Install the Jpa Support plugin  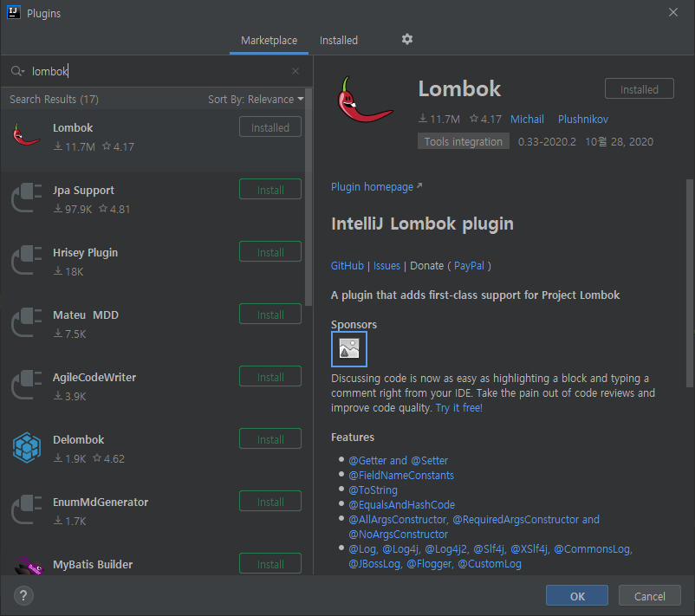[270, 190]
